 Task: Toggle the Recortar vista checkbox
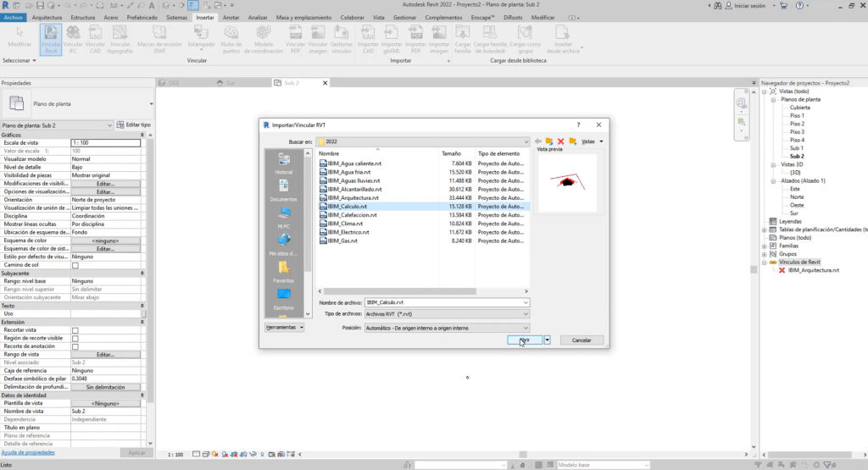75,329
